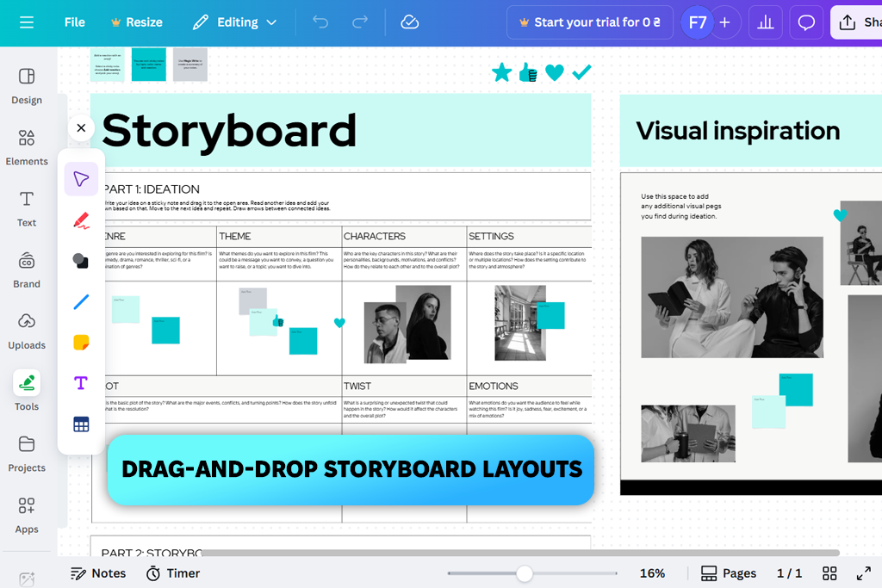This screenshot has height=588, width=882.
Task: Select the TWIST column header
Action: point(357,387)
